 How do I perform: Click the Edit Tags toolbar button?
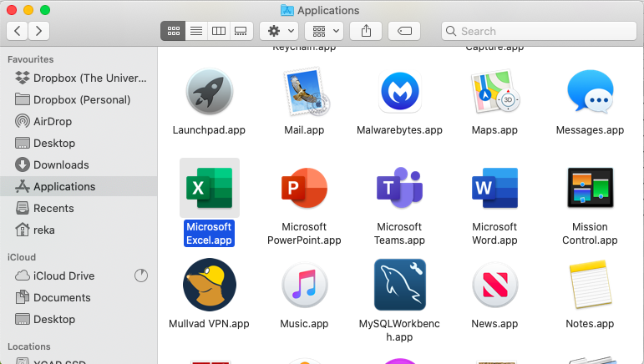[404, 31]
